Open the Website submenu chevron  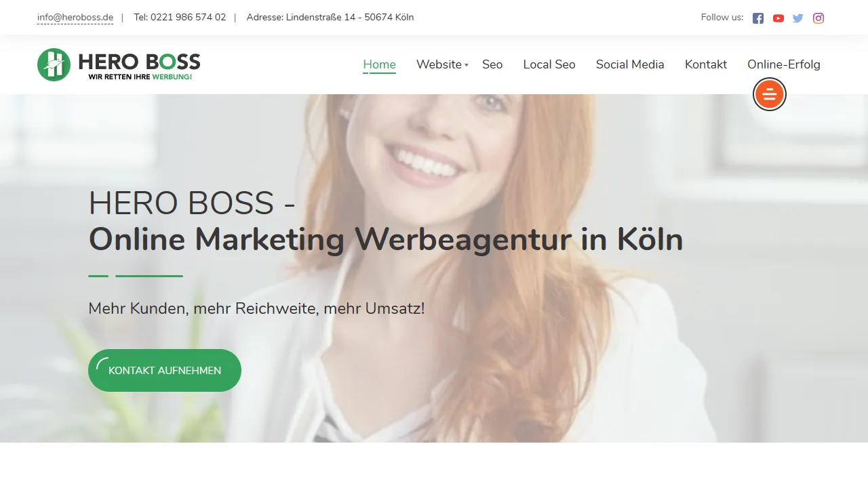pyautogui.click(x=467, y=65)
